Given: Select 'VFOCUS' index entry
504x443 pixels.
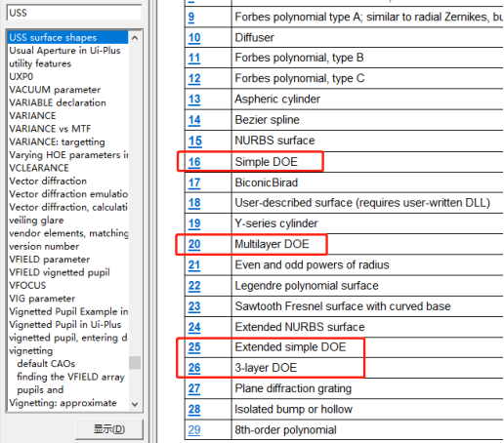Looking at the screenshot, I should coord(27,285).
